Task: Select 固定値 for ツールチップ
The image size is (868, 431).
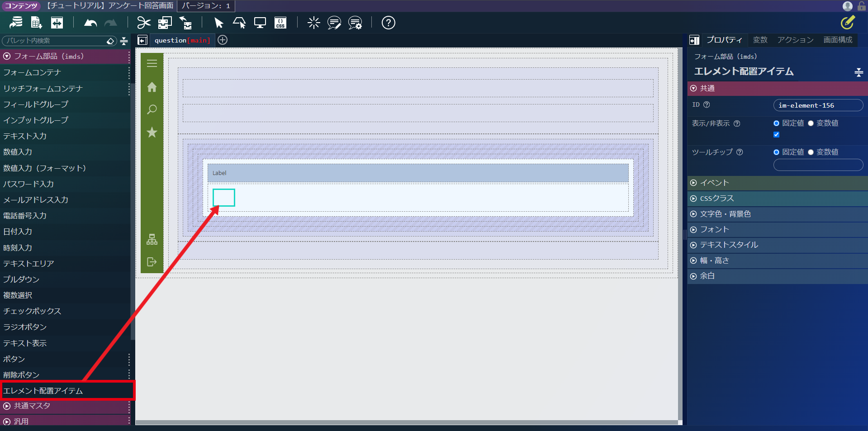Action: [x=776, y=152]
